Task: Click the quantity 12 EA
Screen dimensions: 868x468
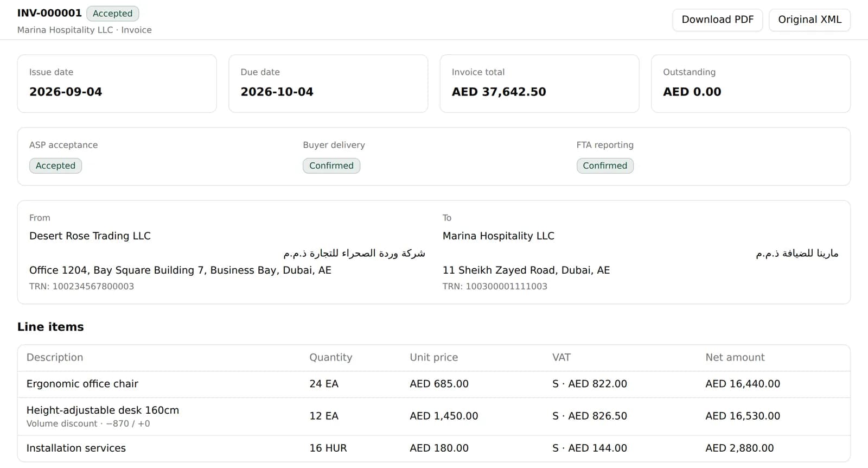Action: (x=324, y=416)
